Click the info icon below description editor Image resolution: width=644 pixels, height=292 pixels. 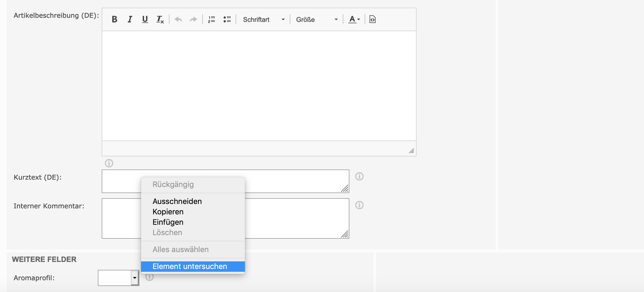[x=109, y=163]
